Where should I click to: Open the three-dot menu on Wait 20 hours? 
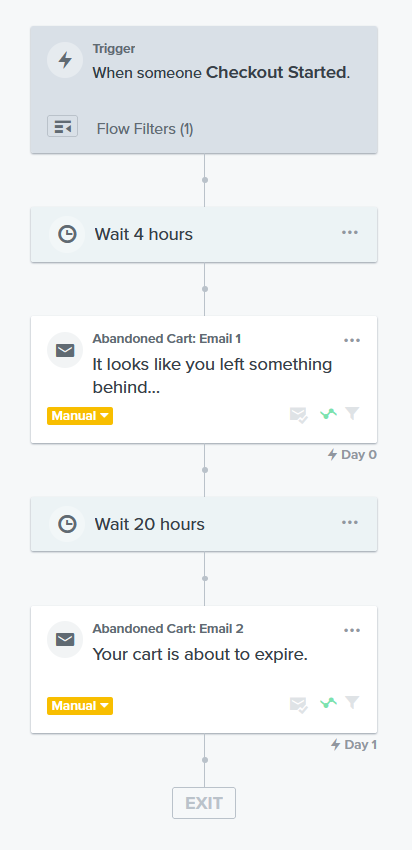coord(350,523)
